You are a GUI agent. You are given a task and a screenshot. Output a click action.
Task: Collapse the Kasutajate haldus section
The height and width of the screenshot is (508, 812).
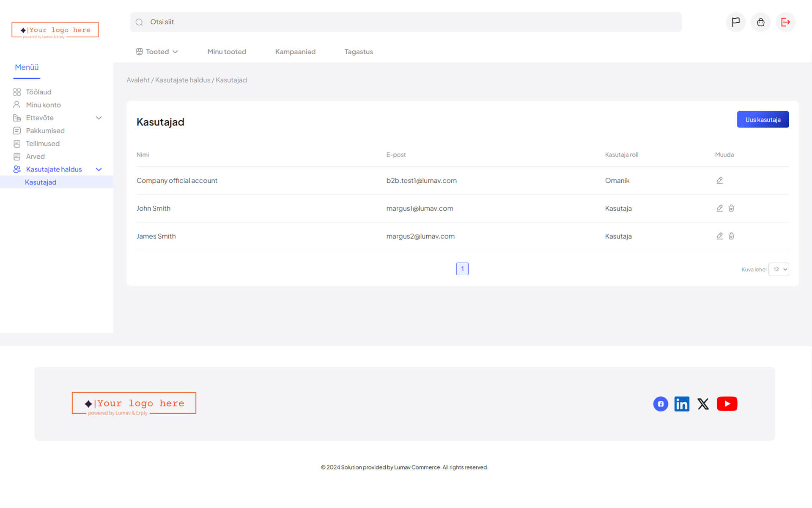click(99, 169)
